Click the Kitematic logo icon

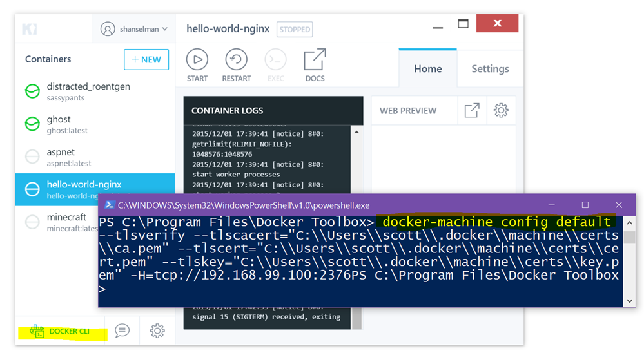29,29
